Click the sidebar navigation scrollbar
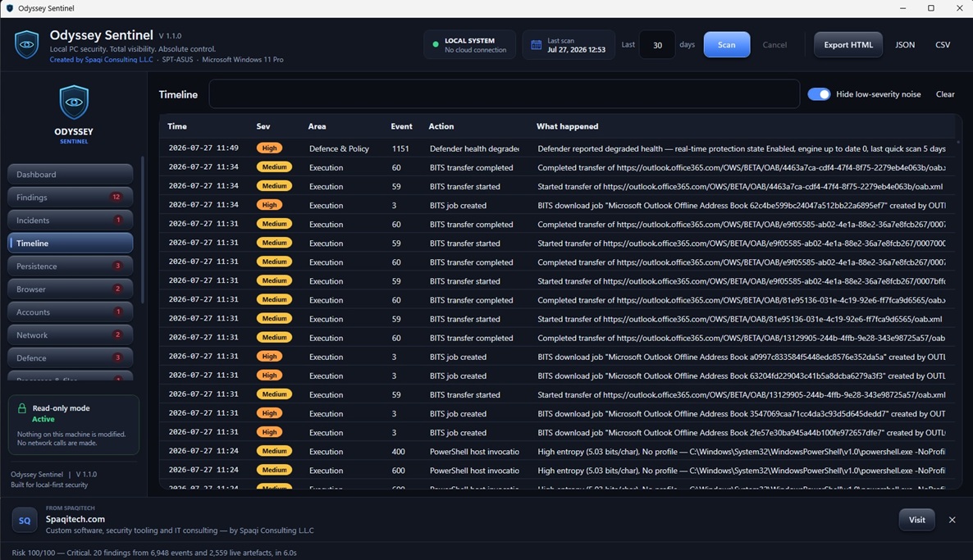This screenshot has width=973, height=560. pyautogui.click(x=143, y=230)
